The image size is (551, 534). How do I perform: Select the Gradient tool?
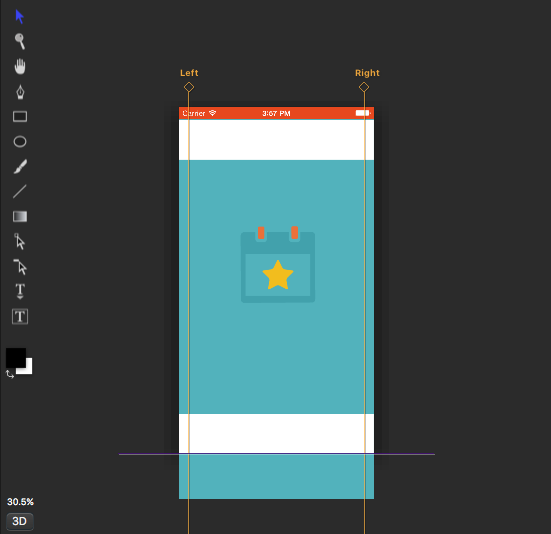tap(20, 216)
